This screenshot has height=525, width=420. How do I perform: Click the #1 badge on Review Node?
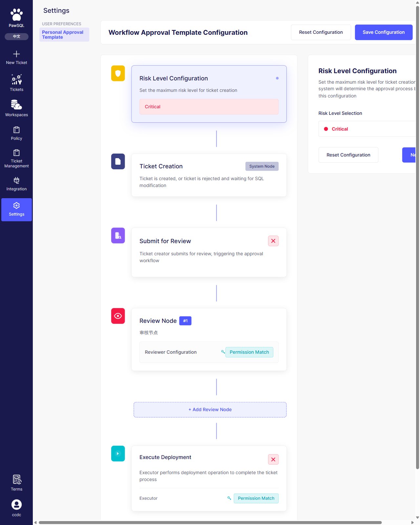click(185, 321)
